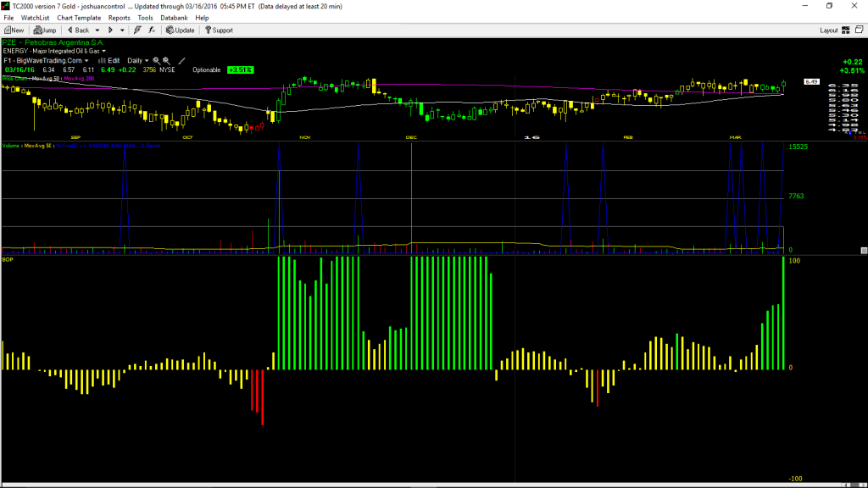Open the fx formula icon
The height and width of the screenshot is (488, 868).
click(152, 30)
